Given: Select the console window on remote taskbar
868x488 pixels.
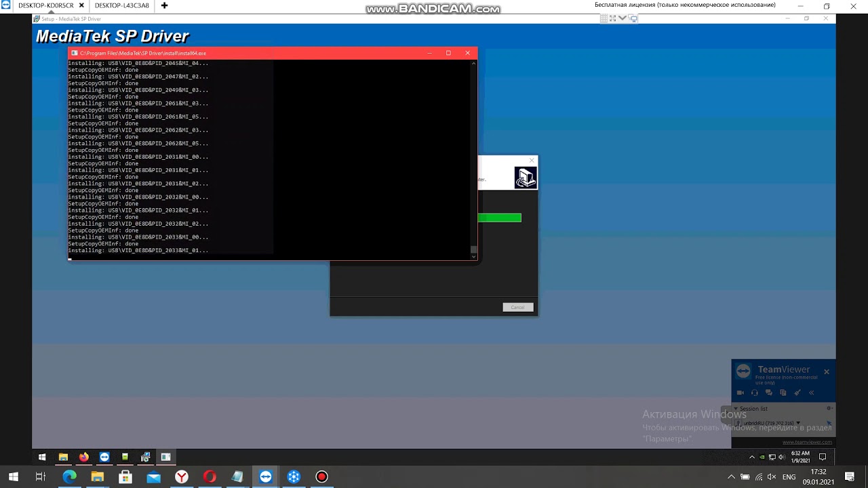Looking at the screenshot, I should pyautogui.click(x=165, y=457).
